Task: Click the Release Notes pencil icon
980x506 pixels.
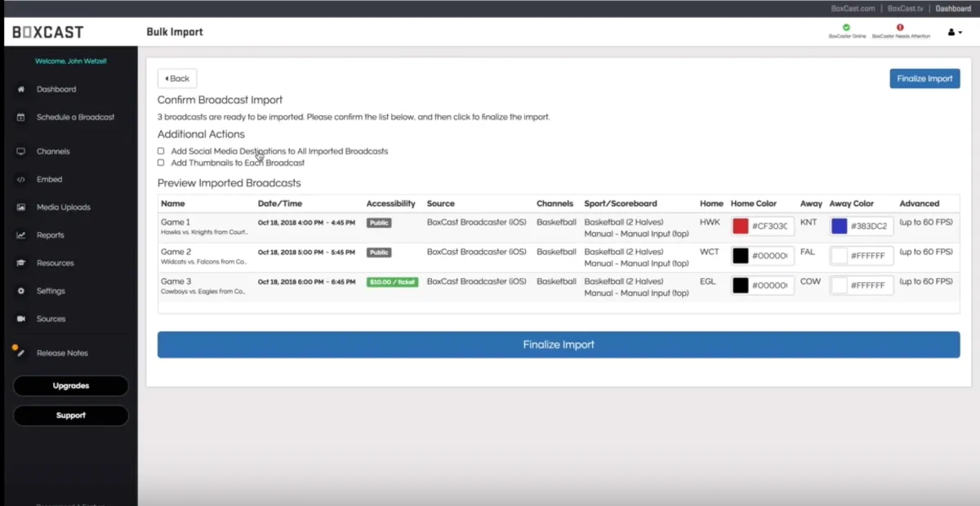Action: click(20, 353)
